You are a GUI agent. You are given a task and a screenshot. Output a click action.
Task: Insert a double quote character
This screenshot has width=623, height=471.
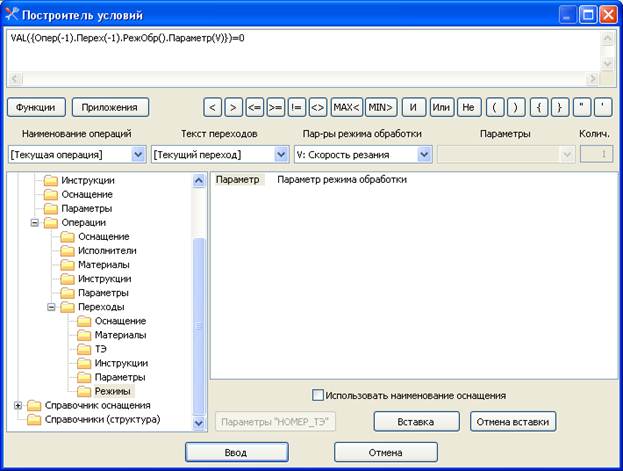pos(582,107)
